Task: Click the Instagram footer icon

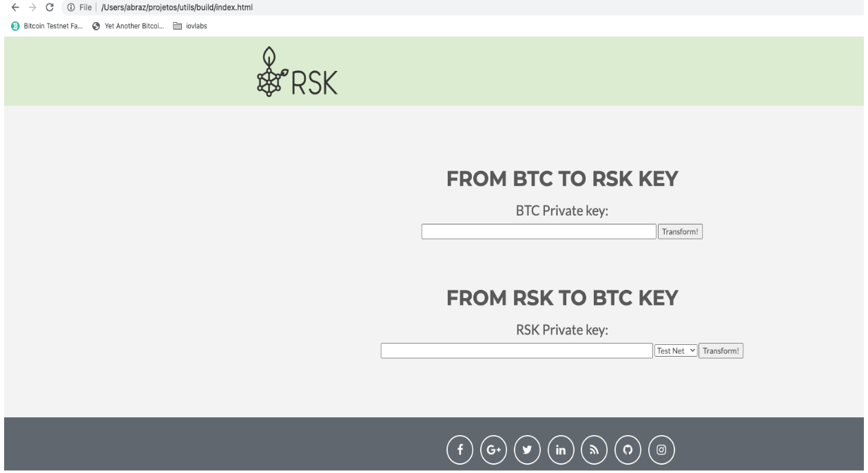Action: click(661, 450)
